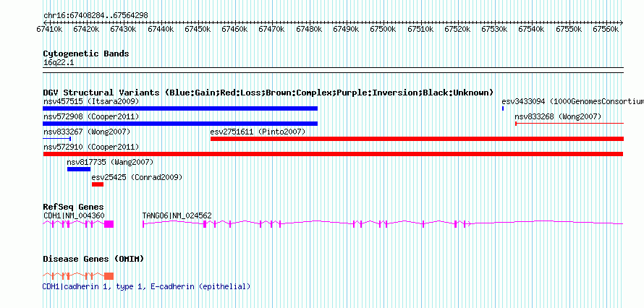The height and width of the screenshot is (308, 644).
Task: Click the 67540k ruler tick label
Action: click(x=532, y=29)
